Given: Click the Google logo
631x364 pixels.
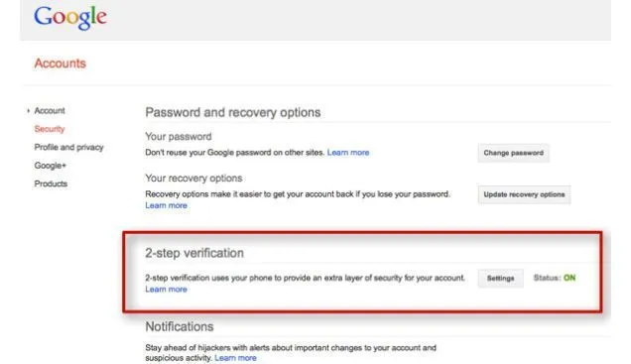Looking at the screenshot, I should [70, 18].
